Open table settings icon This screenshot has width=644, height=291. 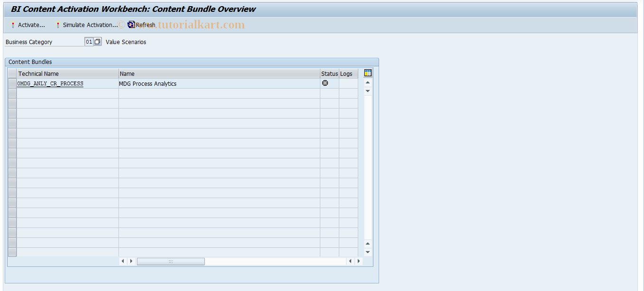[x=368, y=73]
